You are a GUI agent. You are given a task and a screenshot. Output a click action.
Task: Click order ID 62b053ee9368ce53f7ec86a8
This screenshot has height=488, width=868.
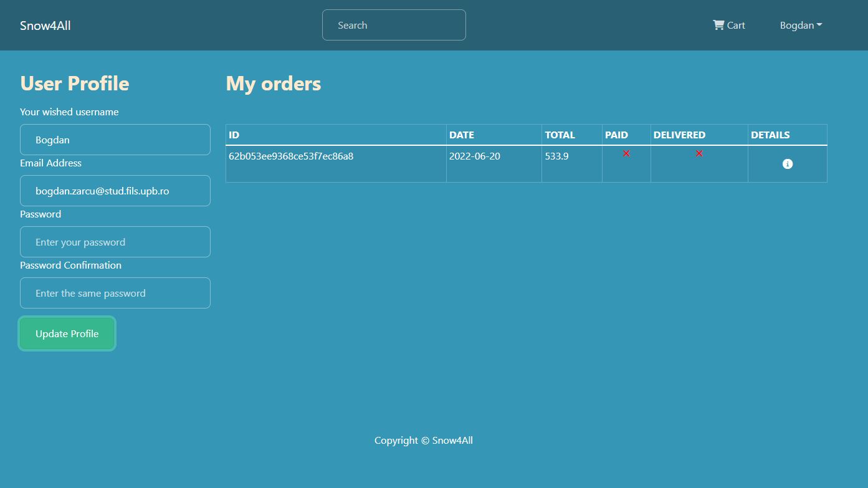click(290, 156)
